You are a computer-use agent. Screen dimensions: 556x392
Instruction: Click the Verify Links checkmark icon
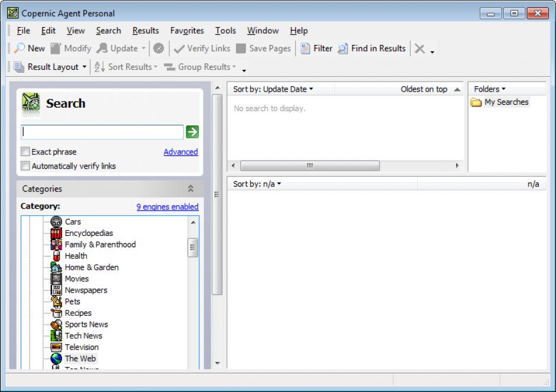[179, 48]
